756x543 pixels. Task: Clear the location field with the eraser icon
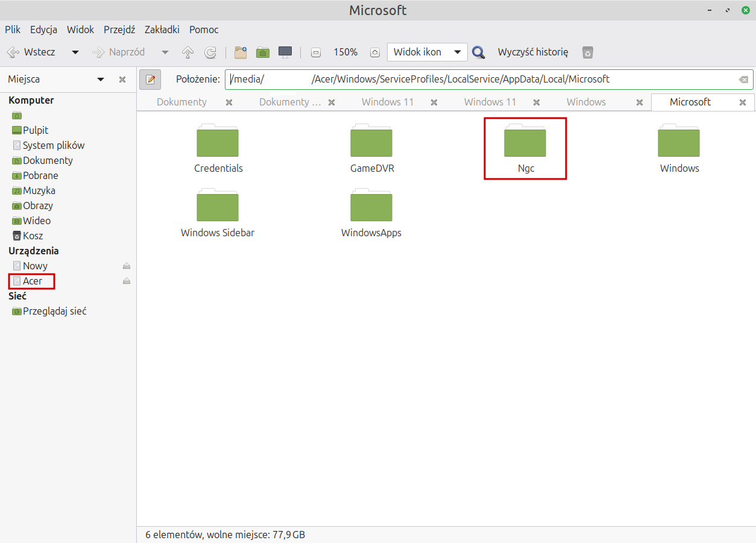(744, 80)
